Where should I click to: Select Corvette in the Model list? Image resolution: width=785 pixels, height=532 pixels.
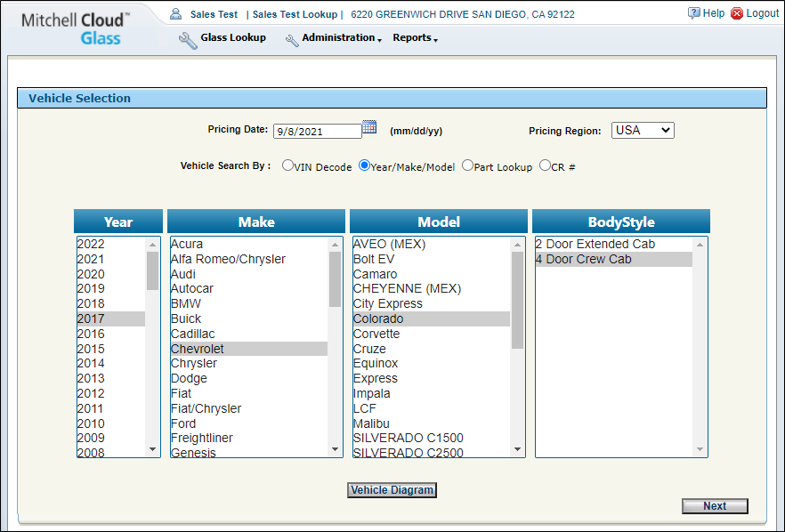[x=432, y=334]
